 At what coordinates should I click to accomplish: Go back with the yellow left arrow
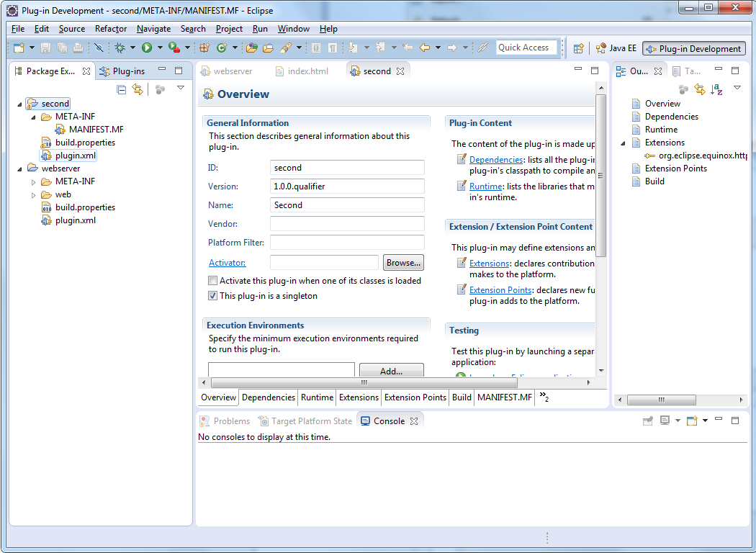(x=425, y=48)
